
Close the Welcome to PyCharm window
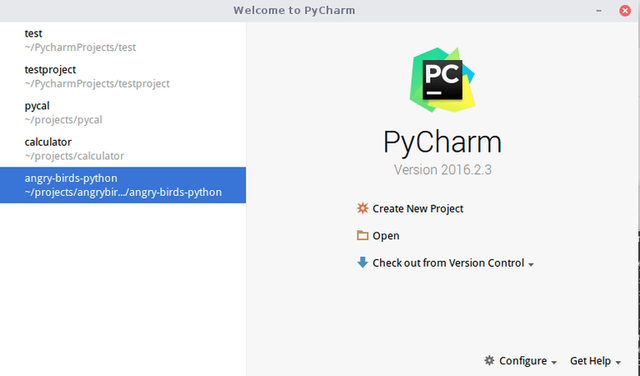click(x=625, y=11)
